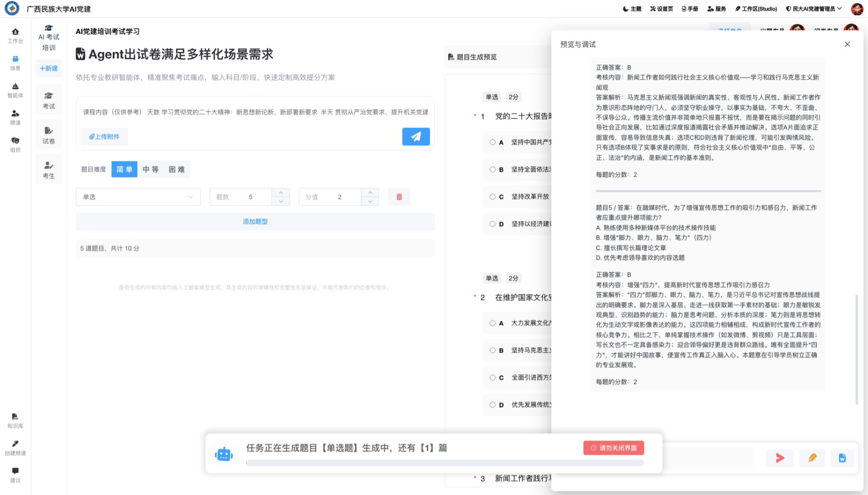Click the blue paper-plane send button
Viewport: 868px width, 495px height.
[415, 137]
